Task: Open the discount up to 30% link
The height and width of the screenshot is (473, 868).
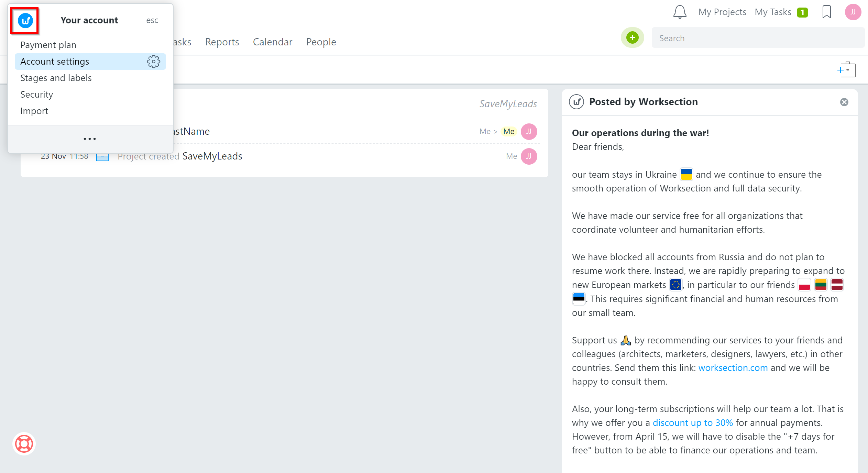Action: pyautogui.click(x=693, y=422)
